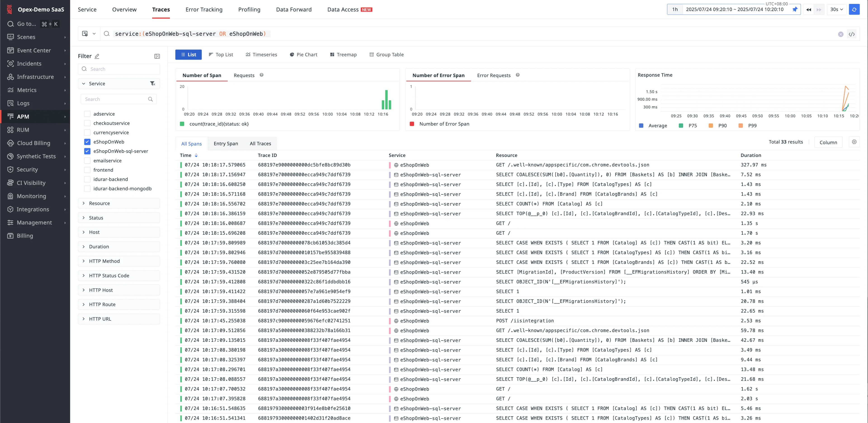Step time range backward
The image size is (868, 423).
[809, 9]
